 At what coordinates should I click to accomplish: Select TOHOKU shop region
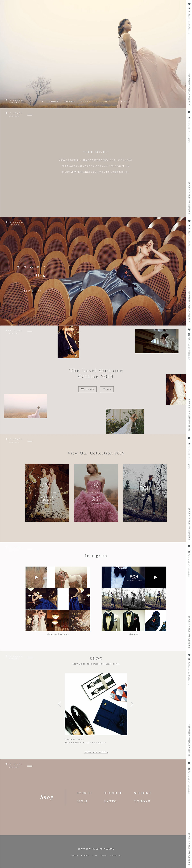coord(142,801)
